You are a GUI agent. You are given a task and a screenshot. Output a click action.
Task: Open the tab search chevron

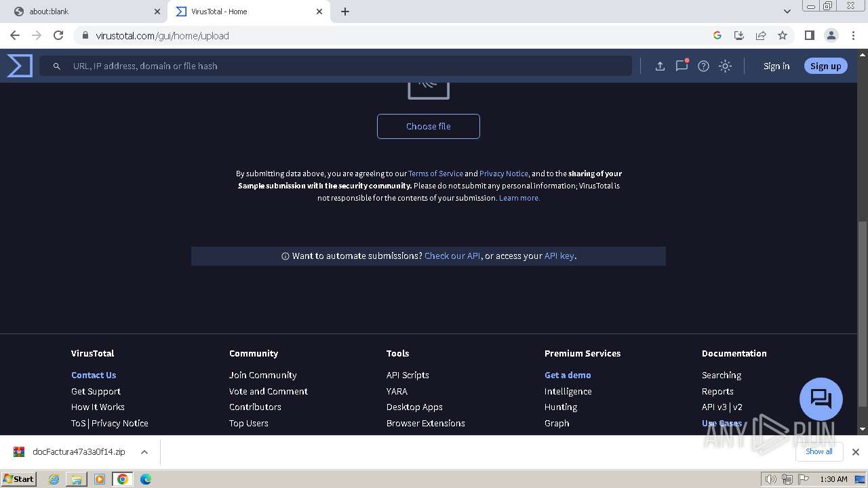pyautogui.click(x=787, y=12)
